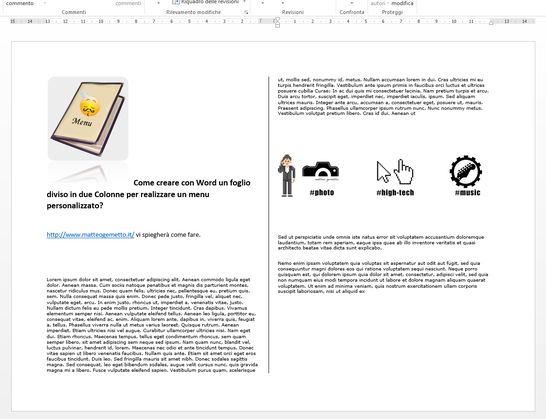Open the Confronta dropdown arrow
This screenshot has width=546, height=419.
(351, 3)
